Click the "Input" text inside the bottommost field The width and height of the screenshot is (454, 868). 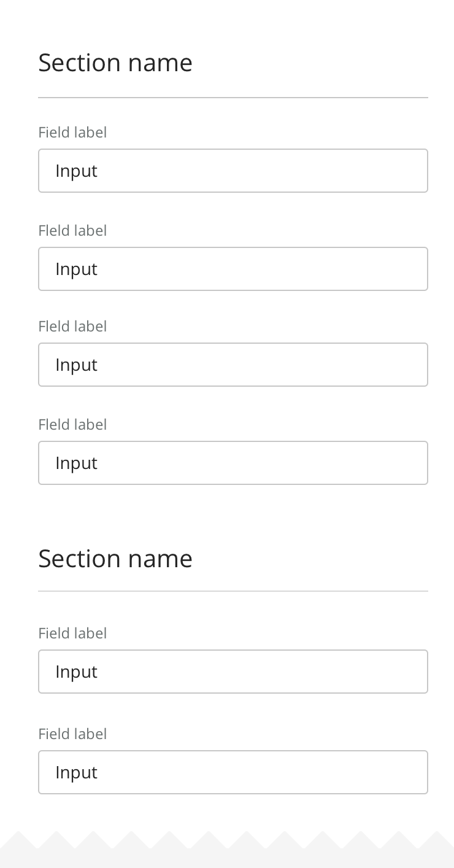[x=76, y=773]
